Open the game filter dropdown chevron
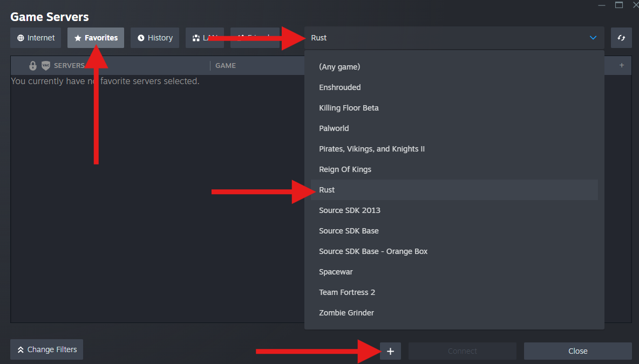Screen dimensions: 639x364 click(x=593, y=38)
